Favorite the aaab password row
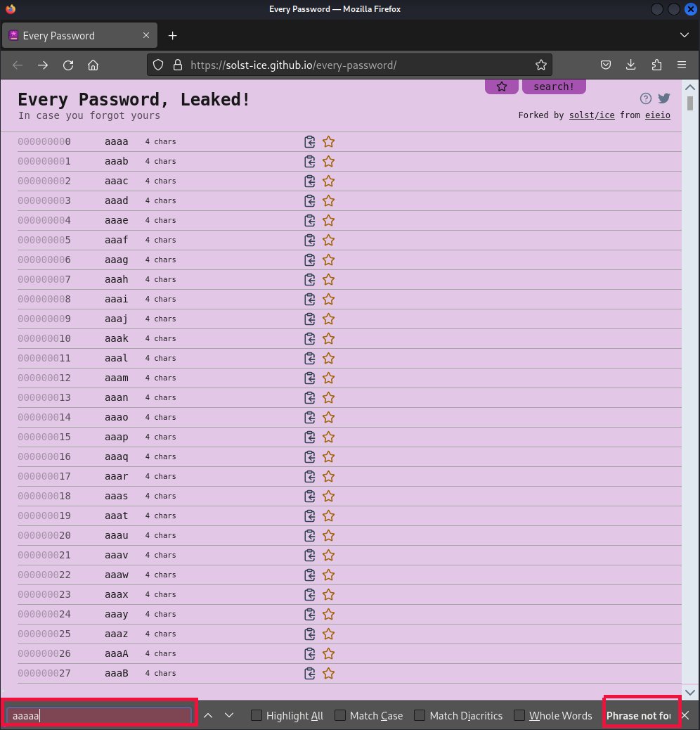This screenshot has height=730, width=700. [x=328, y=162]
